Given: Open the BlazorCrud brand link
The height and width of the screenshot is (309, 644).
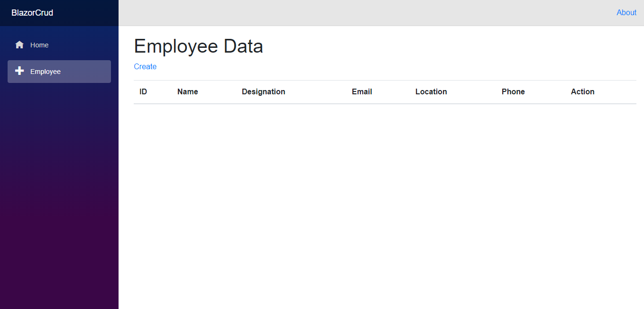Looking at the screenshot, I should [x=32, y=13].
